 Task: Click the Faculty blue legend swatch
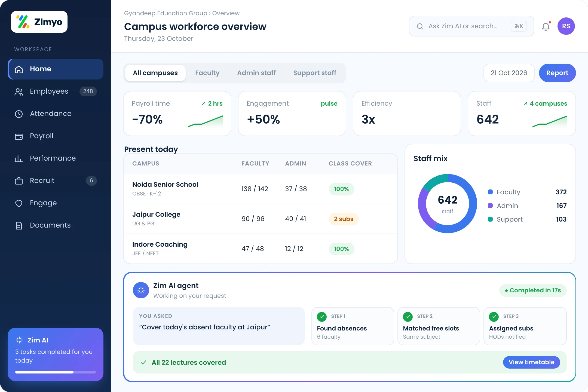point(490,192)
